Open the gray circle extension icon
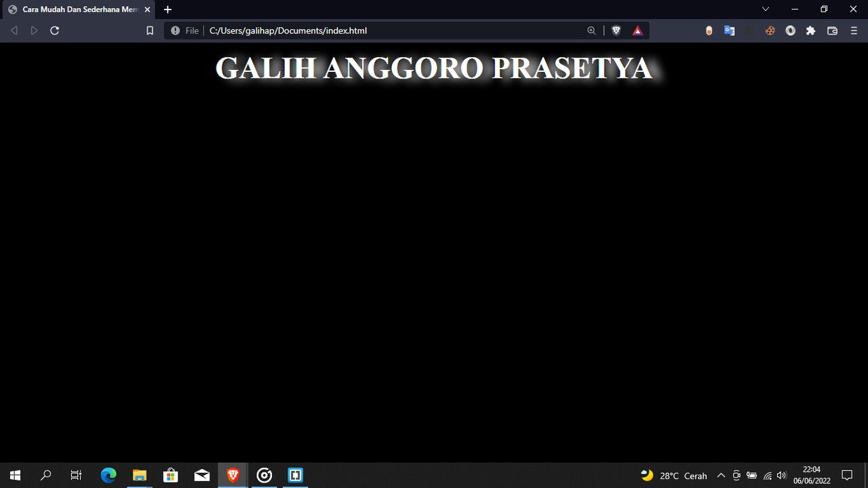This screenshot has width=868, height=488. 790,30
